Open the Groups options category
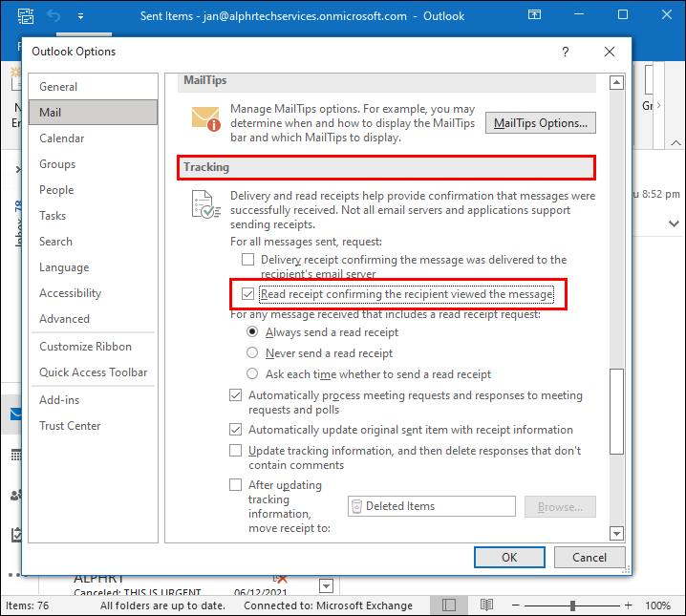 [94, 164]
